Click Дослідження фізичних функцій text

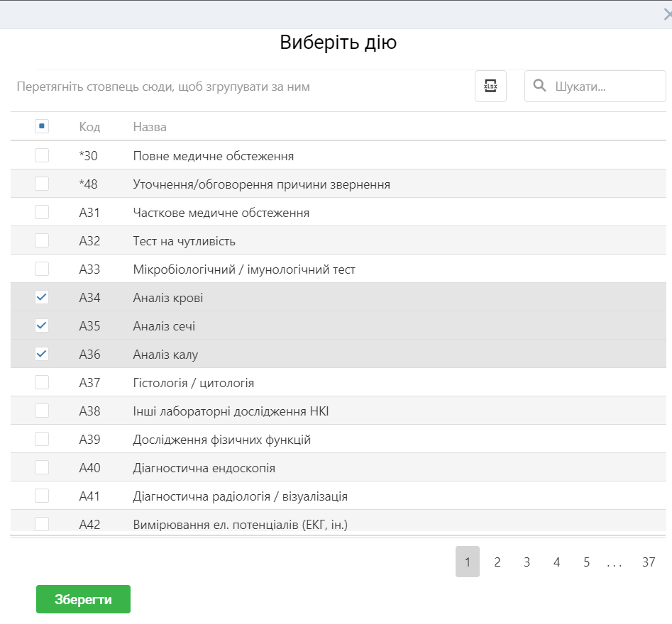tap(221, 440)
